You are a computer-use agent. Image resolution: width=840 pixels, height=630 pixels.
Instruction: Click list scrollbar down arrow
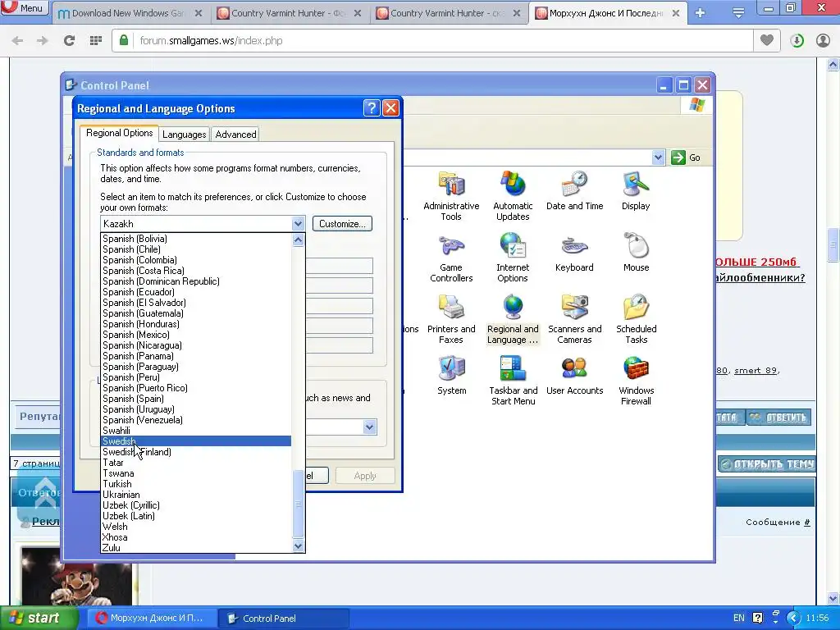(x=299, y=546)
